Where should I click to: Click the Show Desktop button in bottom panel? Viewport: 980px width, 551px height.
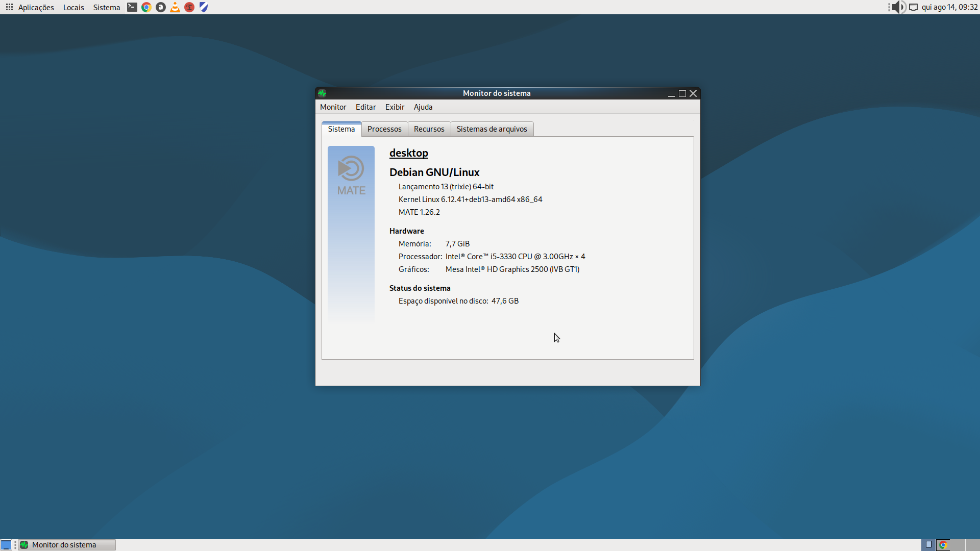pyautogui.click(x=6, y=545)
